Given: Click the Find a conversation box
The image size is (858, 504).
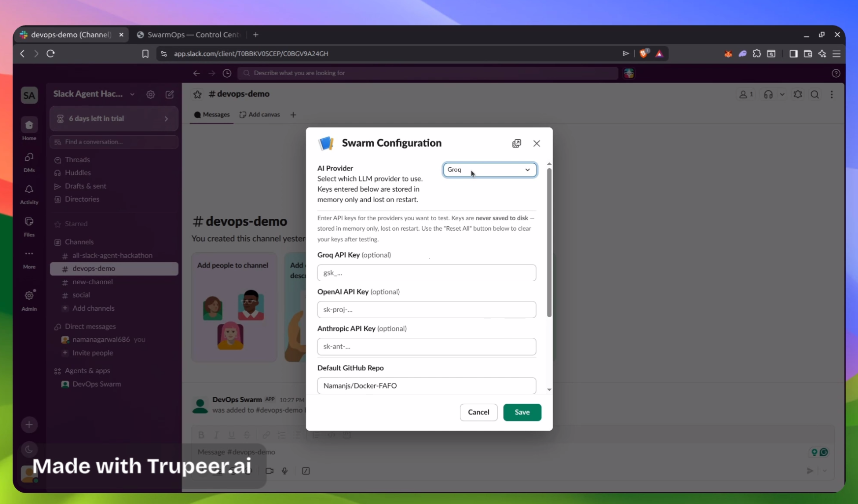Looking at the screenshot, I should (114, 142).
